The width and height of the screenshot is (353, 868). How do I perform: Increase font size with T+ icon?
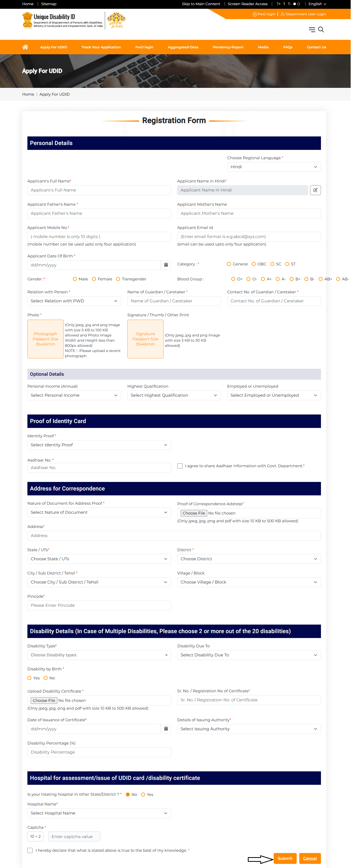279,4
